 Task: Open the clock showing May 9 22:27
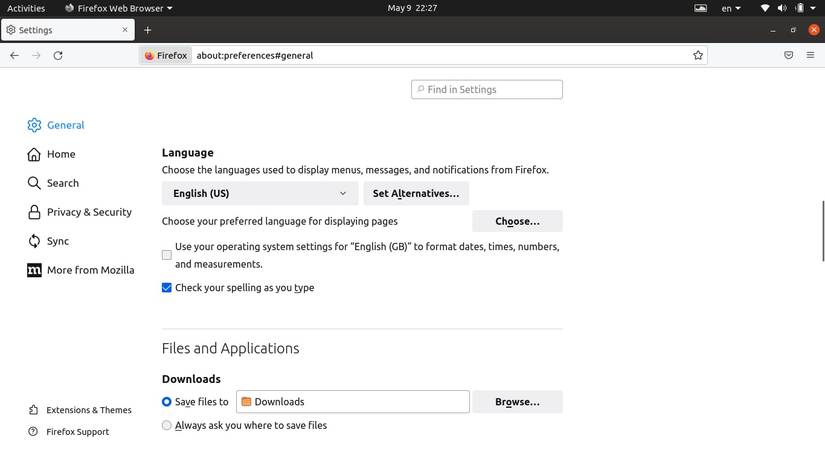coord(412,8)
